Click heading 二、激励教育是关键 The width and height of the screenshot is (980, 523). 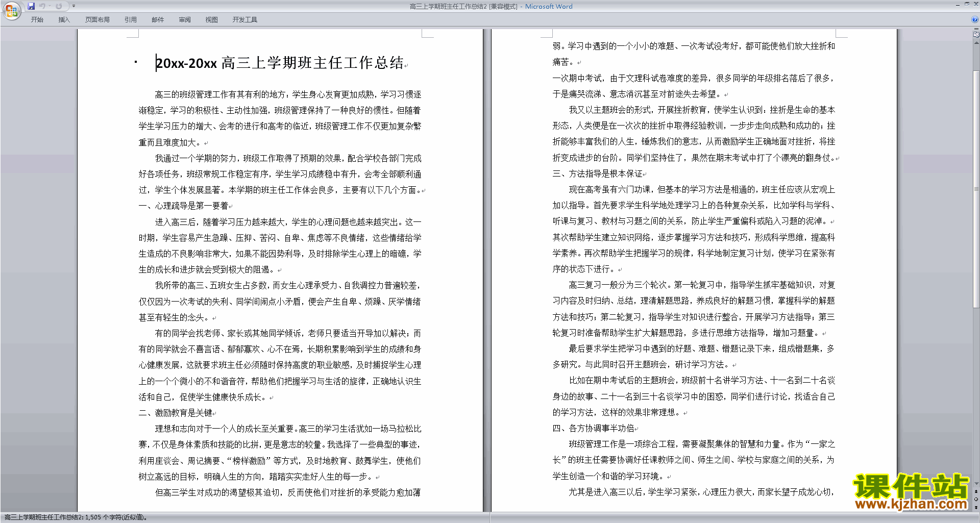(x=176, y=413)
